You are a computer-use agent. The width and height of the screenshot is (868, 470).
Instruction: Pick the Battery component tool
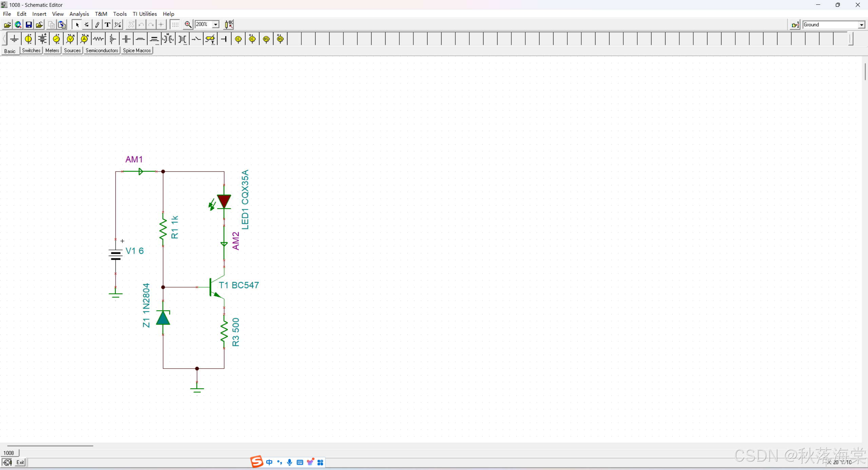pyautogui.click(x=42, y=39)
